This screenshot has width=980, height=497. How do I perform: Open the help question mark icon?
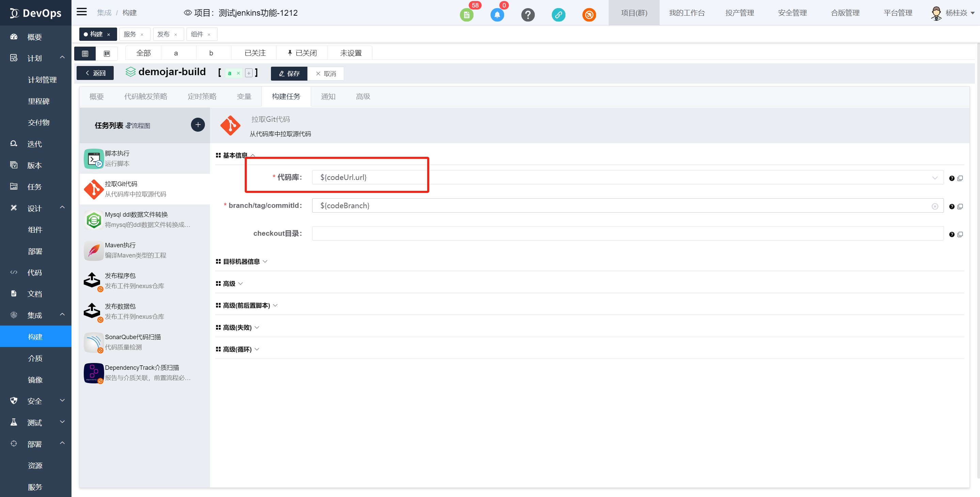[x=528, y=15]
